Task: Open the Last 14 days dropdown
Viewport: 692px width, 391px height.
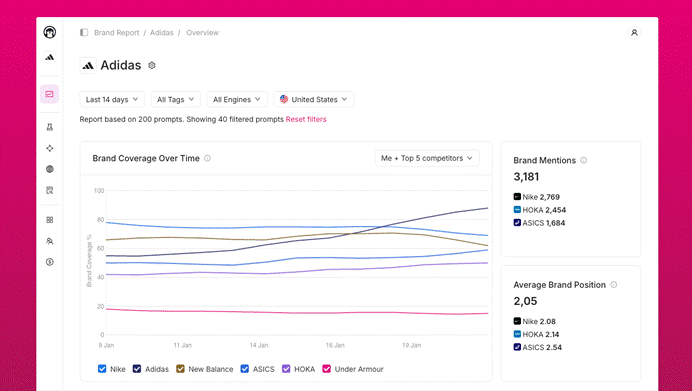Action: tap(112, 99)
